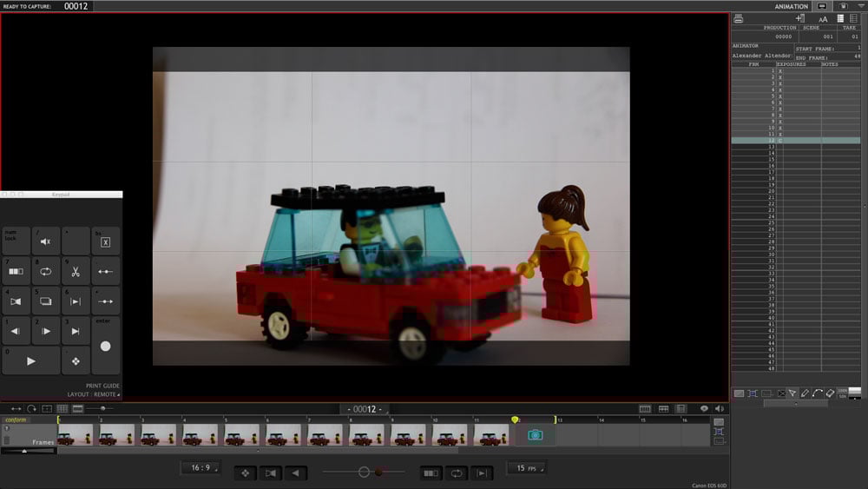Open the 15 FPS frame rate dropdown

(x=526, y=468)
